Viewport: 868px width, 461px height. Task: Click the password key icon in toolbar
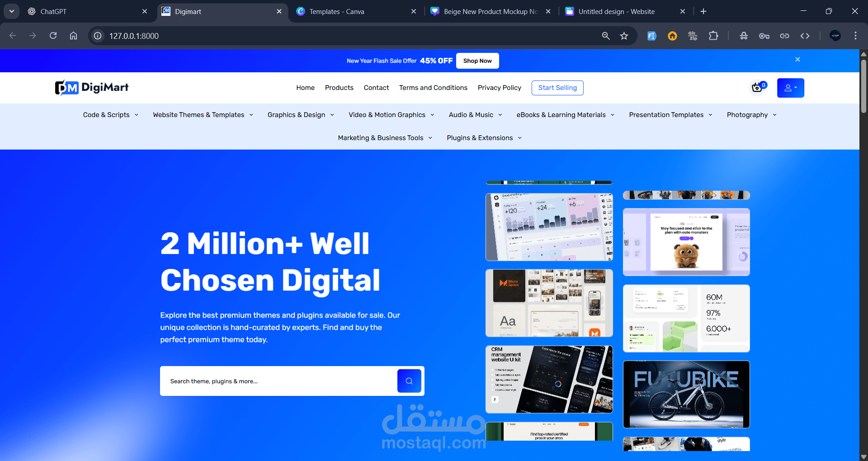pyautogui.click(x=764, y=36)
